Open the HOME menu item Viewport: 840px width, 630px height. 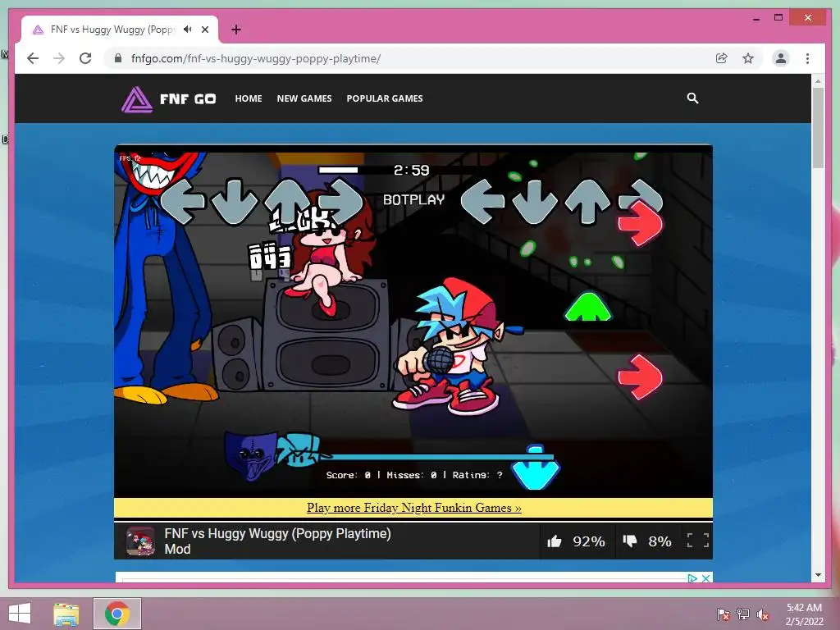[x=249, y=98]
